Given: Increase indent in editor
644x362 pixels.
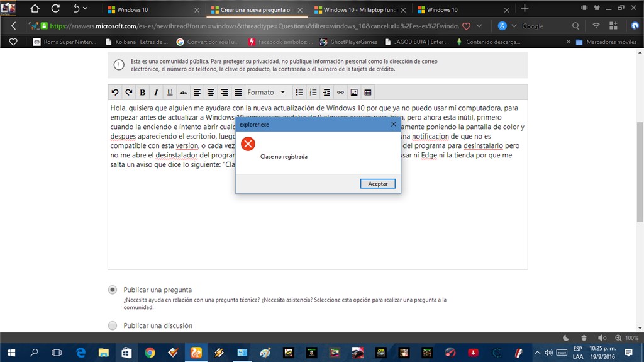Looking at the screenshot, I should pos(326,93).
